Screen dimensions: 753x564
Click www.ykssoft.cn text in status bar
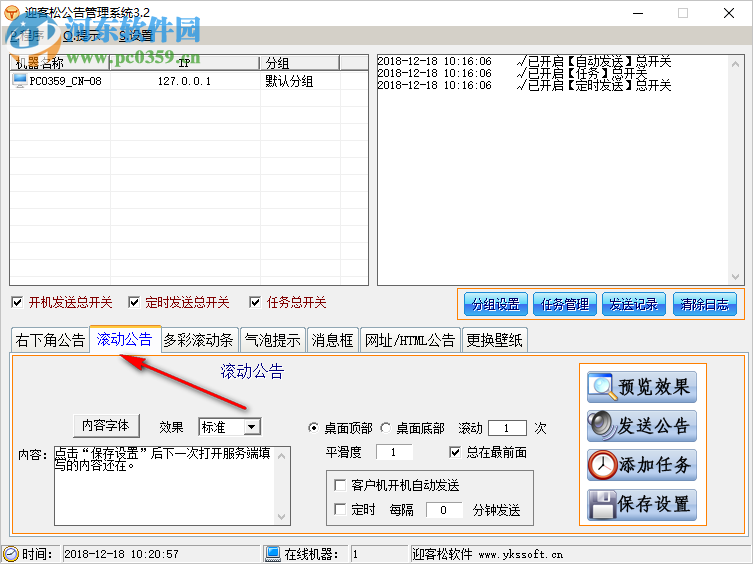[x=521, y=554]
